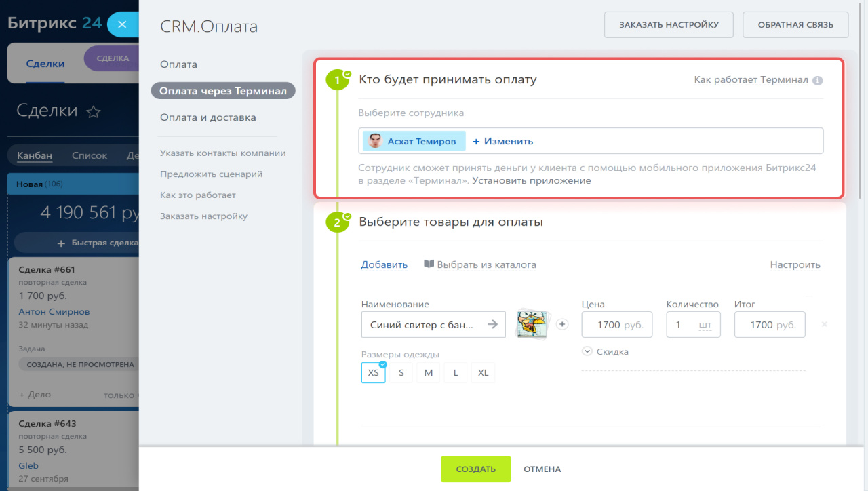Click the plus icon beside product image
This screenshot has width=868, height=491.
pyautogui.click(x=561, y=324)
